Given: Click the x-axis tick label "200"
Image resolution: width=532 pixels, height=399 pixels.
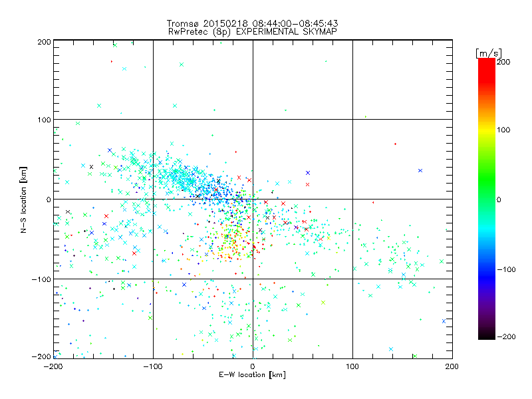Looking at the screenshot, I should 452,366.
